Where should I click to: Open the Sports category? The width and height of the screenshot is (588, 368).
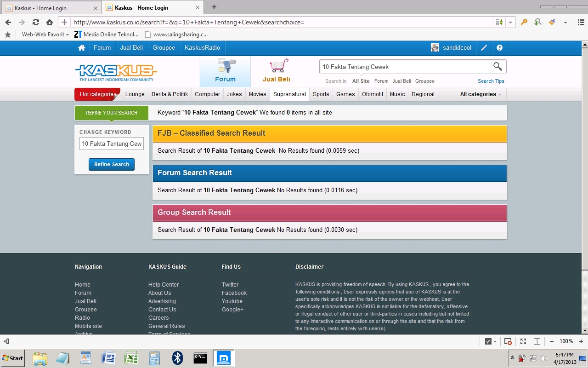coord(321,94)
